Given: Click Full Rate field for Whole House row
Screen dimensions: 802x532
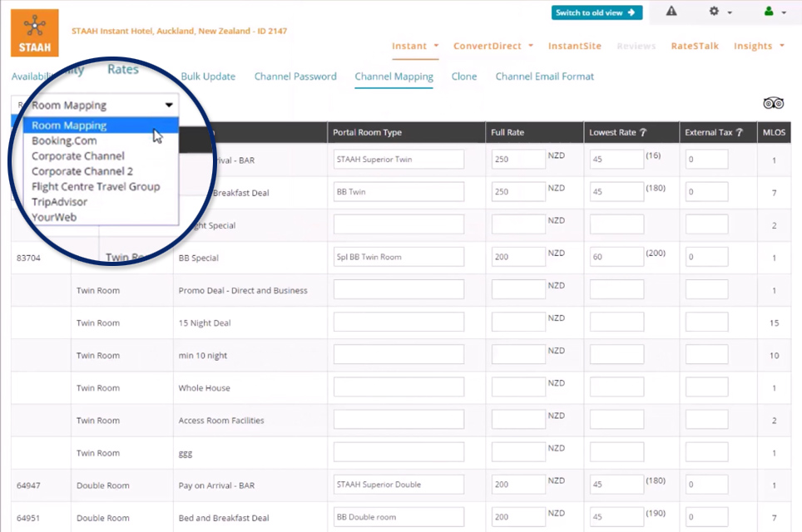Looking at the screenshot, I should pyautogui.click(x=518, y=387).
